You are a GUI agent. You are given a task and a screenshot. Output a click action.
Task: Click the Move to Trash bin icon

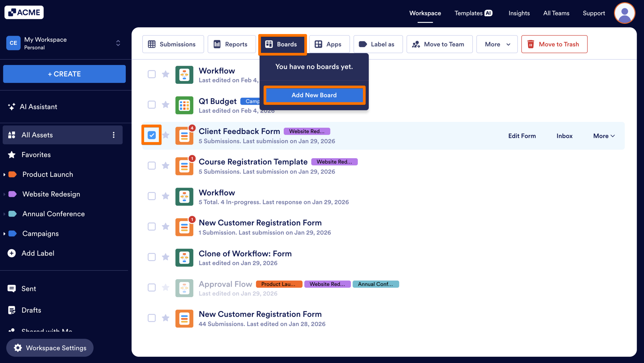[x=531, y=44]
